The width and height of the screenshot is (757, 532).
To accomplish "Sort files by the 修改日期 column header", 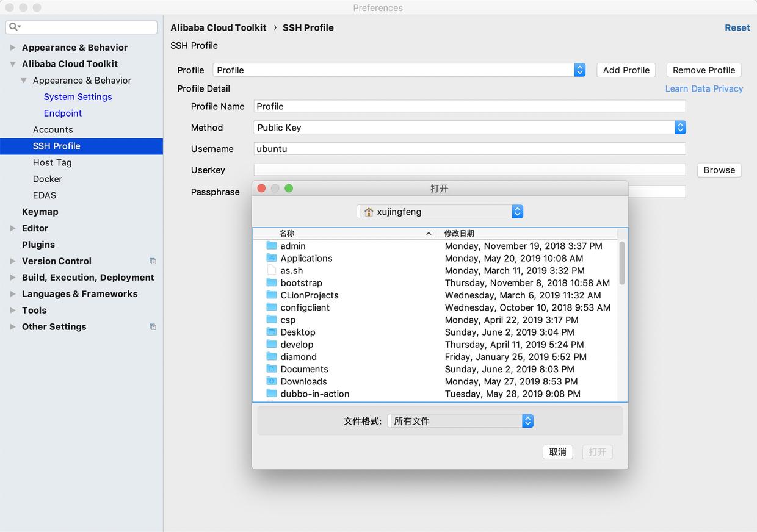I will (x=526, y=234).
